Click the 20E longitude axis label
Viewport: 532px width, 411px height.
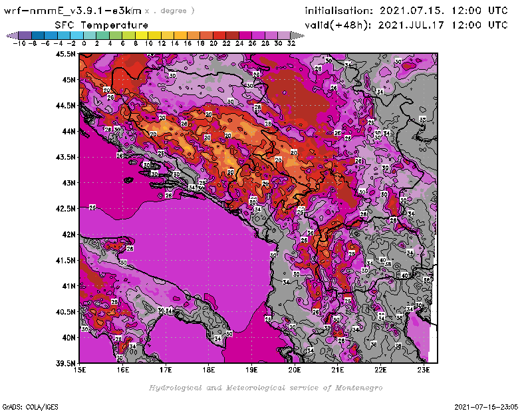[x=295, y=370]
